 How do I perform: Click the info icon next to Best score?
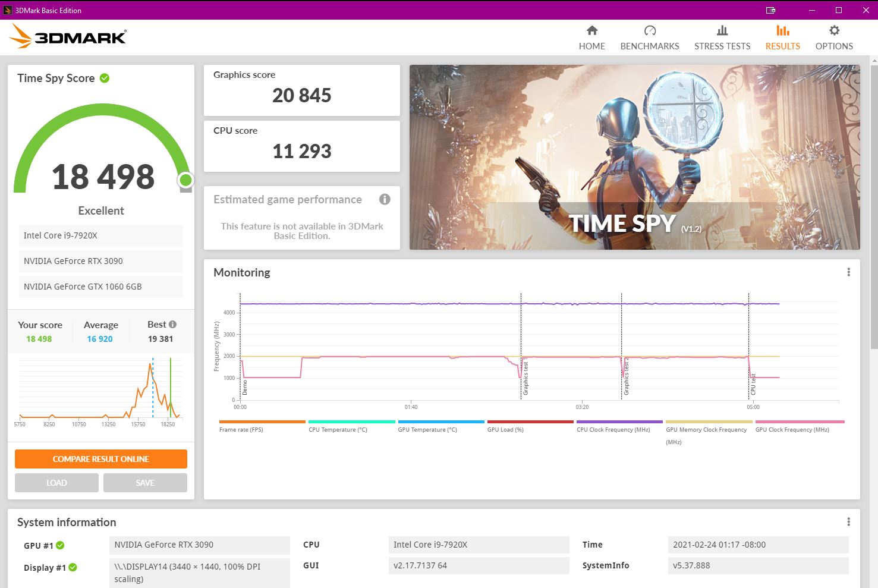172,325
